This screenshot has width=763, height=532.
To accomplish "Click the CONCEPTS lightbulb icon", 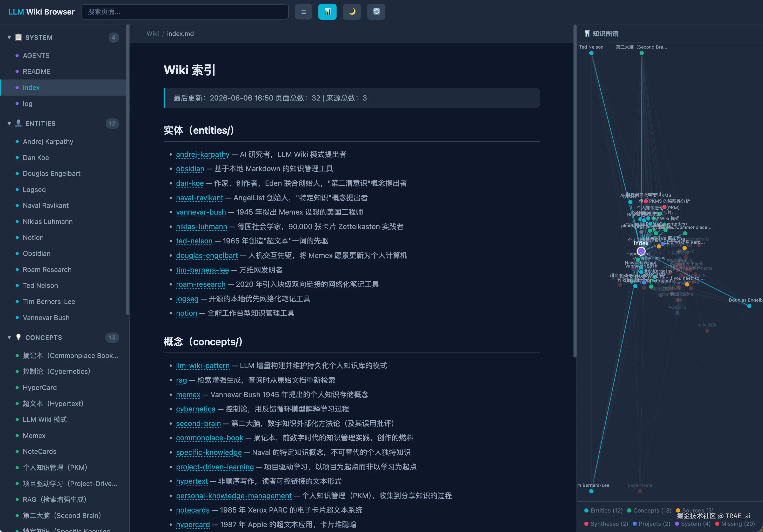I will coord(19,337).
